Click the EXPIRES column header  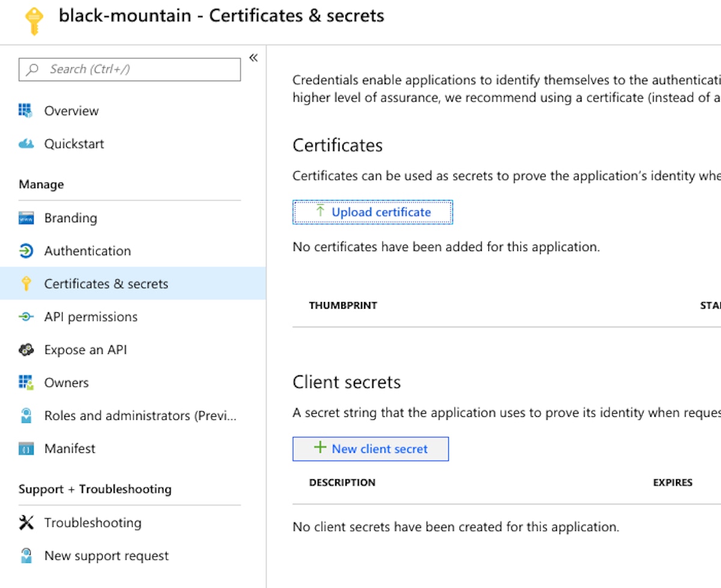(672, 482)
